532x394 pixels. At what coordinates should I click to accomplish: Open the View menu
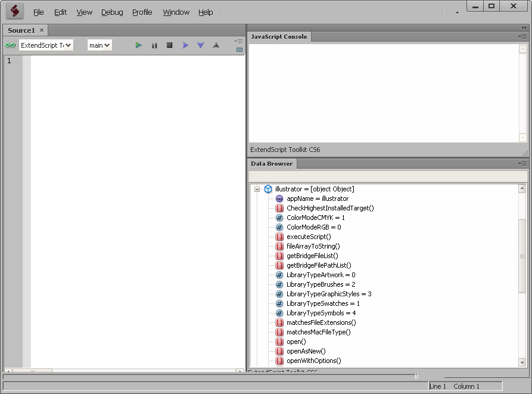84,12
